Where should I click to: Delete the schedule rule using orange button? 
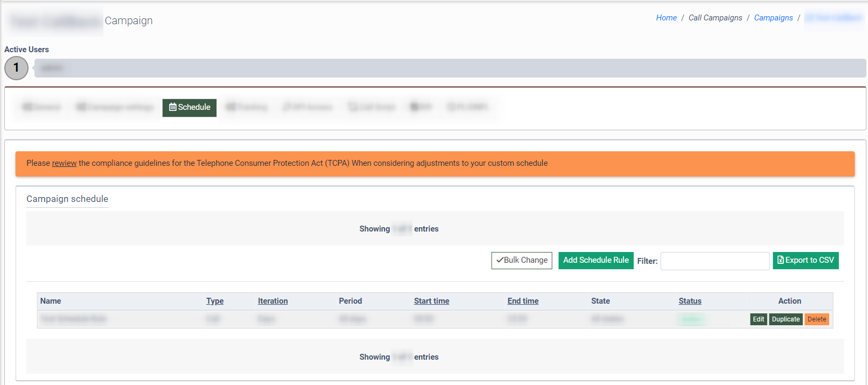click(x=816, y=319)
